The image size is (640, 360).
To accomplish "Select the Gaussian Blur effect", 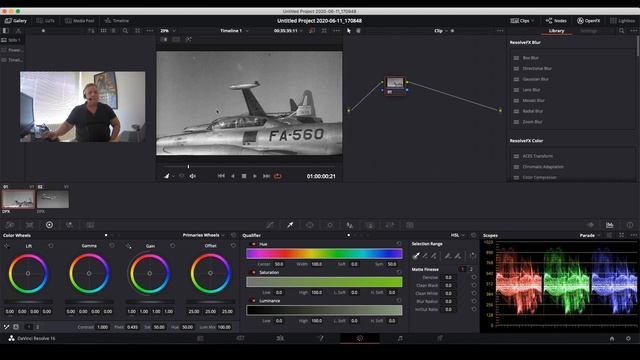I will click(536, 79).
